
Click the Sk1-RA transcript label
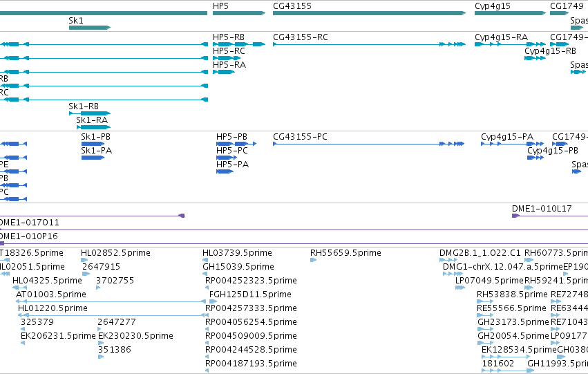tap(92, 120)
